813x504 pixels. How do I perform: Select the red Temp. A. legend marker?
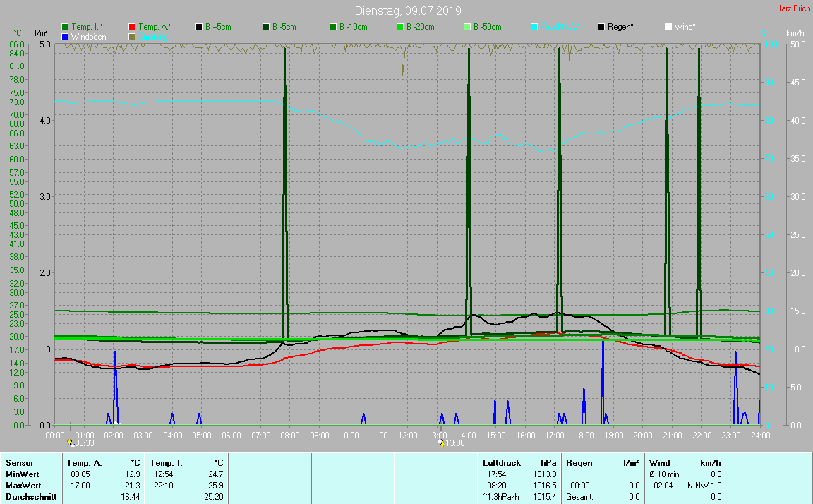133,27
